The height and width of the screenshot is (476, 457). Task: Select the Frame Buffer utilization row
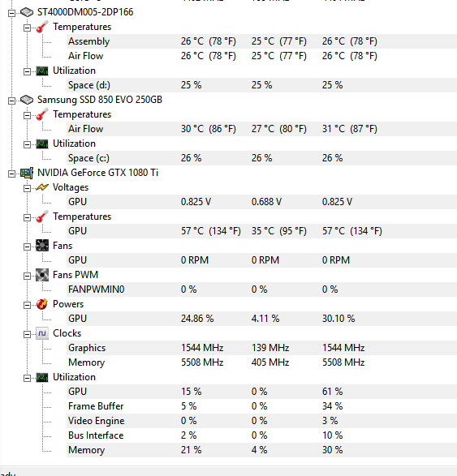pos(261,406)
